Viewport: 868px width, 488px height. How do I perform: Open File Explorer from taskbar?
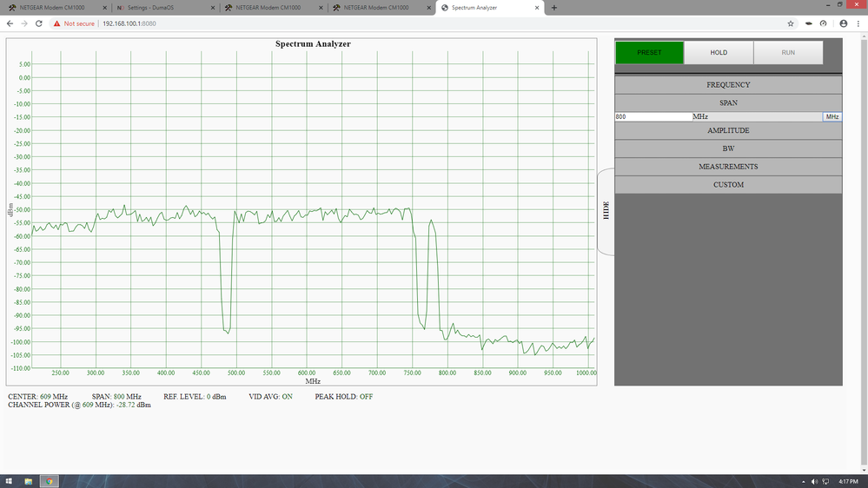click(28, 481)
